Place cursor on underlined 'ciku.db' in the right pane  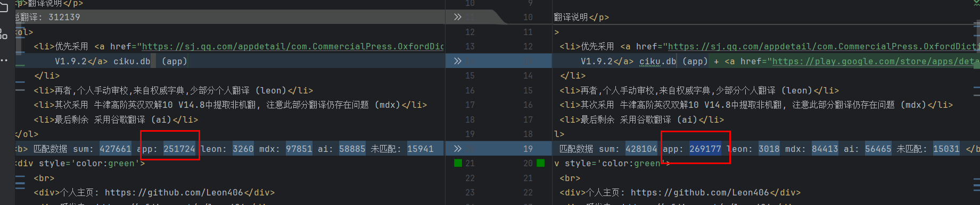(657, 62)
